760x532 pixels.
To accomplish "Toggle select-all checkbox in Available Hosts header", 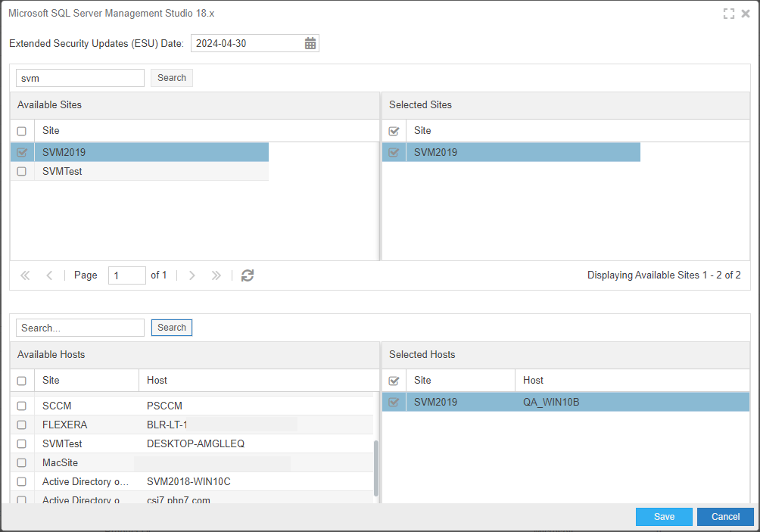I will pyautogui.click(x=22, y=381).
